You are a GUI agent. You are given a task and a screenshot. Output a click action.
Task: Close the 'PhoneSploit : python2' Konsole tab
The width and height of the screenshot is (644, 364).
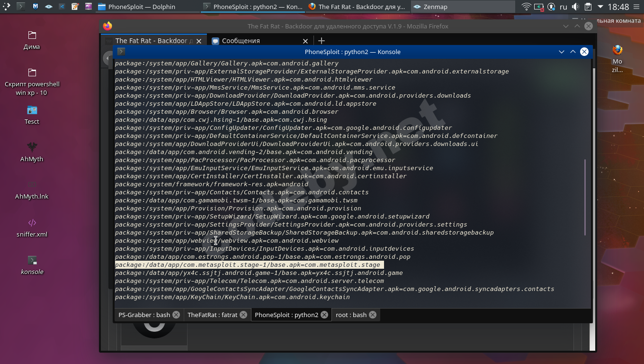pyautogui.click(x=324, y=315)
